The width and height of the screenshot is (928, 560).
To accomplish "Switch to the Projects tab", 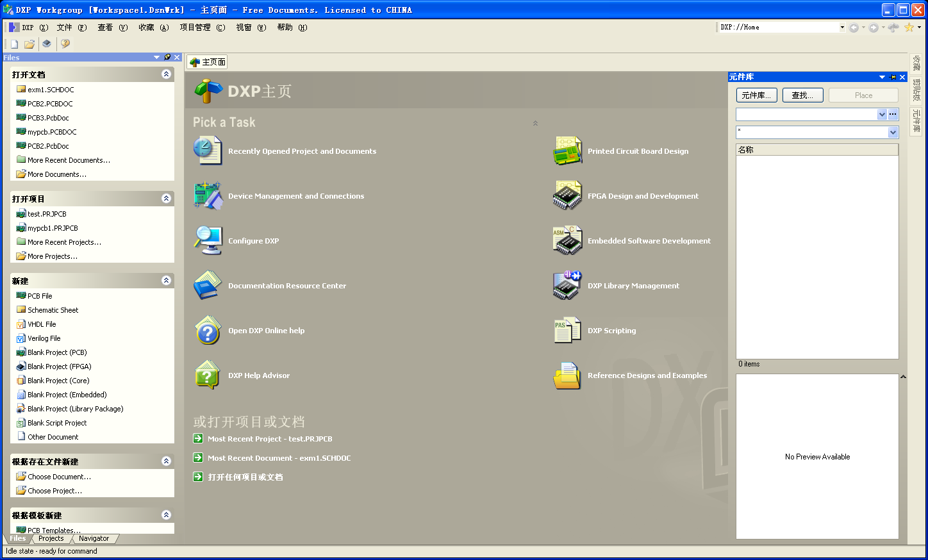I will [x=51, y=539].
